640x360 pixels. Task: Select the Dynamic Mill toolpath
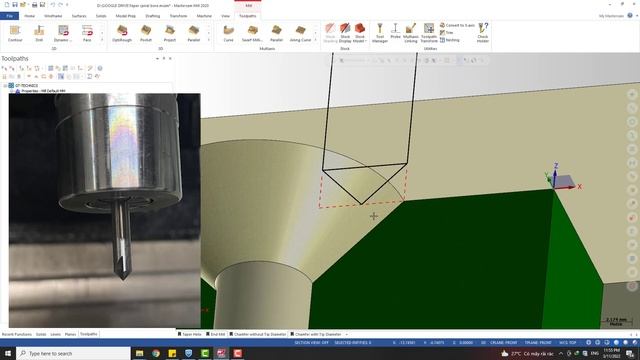63,33
